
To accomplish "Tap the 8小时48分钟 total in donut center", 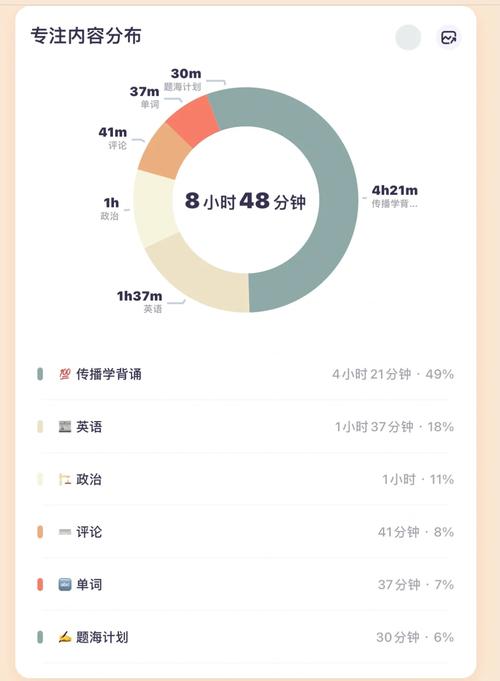I will (245, 201).
